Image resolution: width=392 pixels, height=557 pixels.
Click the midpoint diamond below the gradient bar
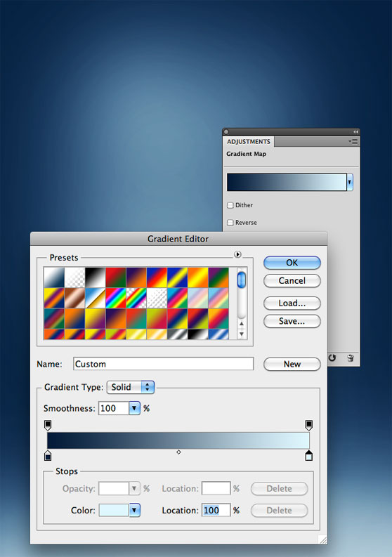[178, 452]
